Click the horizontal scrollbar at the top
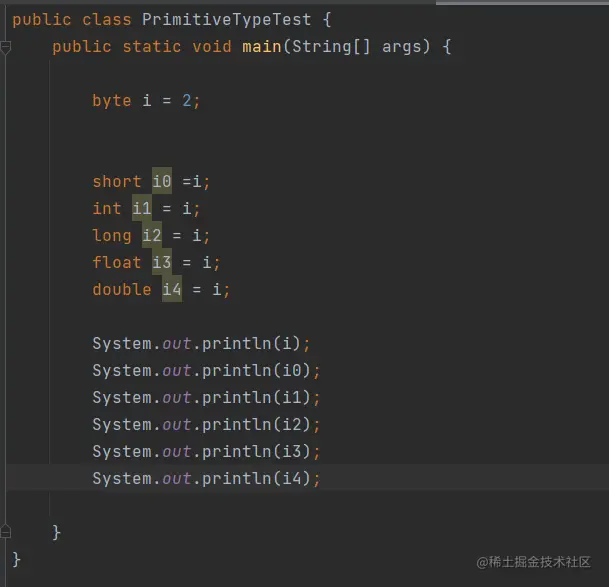 [522, 2]
